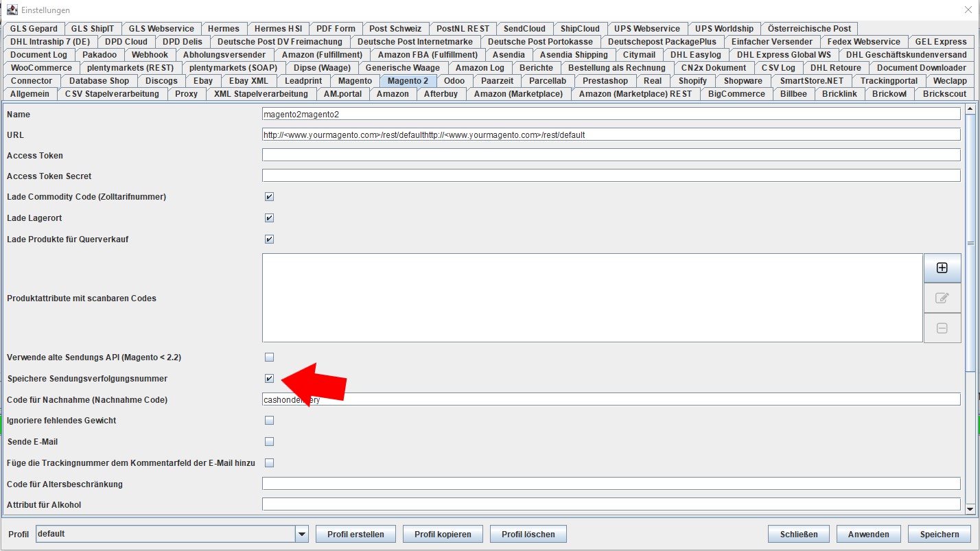Click the edit pencil icon beside attribute list
The height and width of the screenshot is (551, 980).
point(942,298)
